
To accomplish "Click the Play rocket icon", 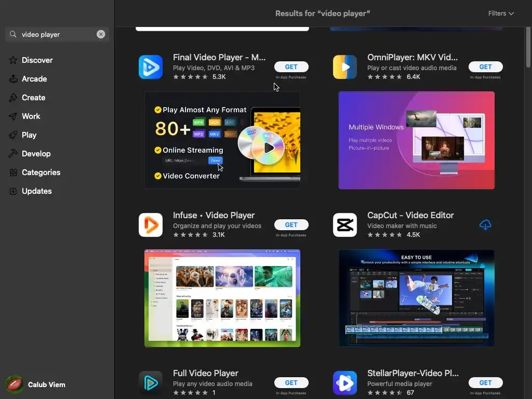I will 13,135.
